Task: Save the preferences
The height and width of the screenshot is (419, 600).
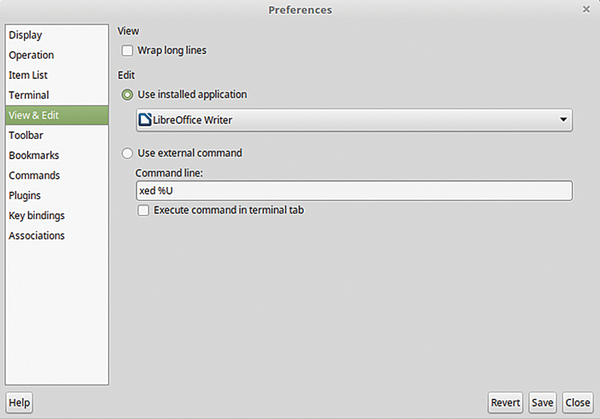Action: (x=542, y=403)
